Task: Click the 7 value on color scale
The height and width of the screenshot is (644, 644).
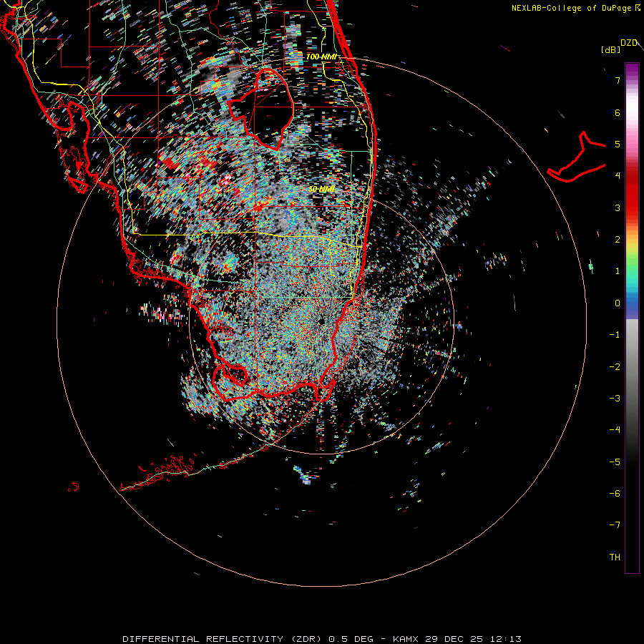Action: click(x=618, y=80)
